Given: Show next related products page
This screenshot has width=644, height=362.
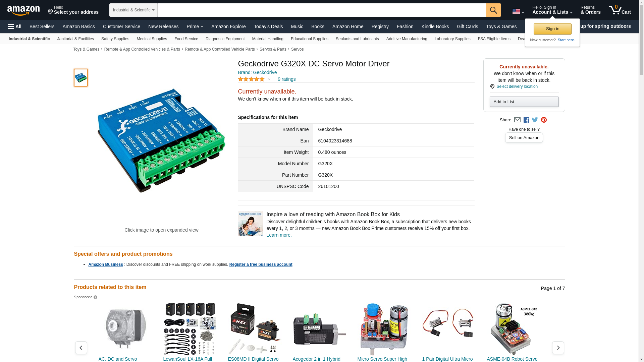Looking at the screenshot, I should pos(558,348).
